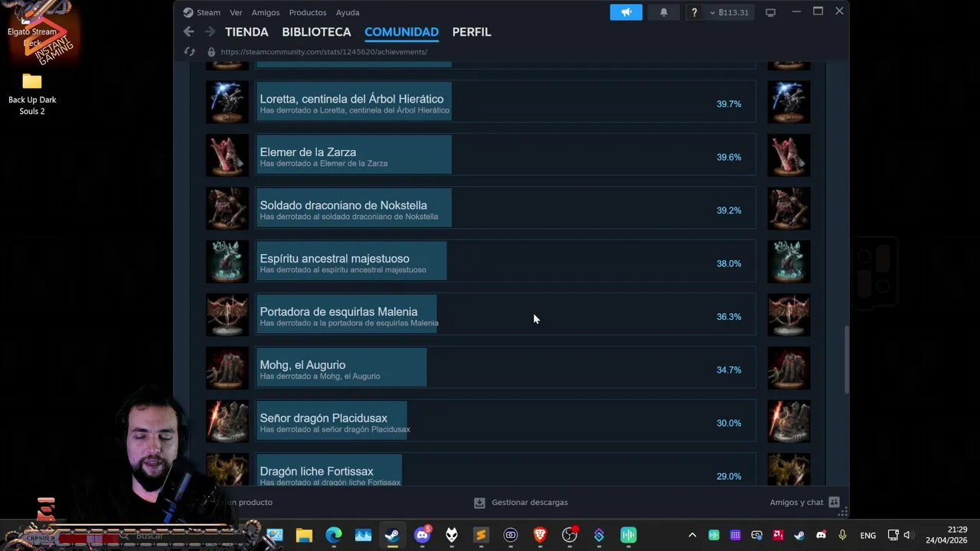Open Brave browser in taskbar

(x=540, y=535)
